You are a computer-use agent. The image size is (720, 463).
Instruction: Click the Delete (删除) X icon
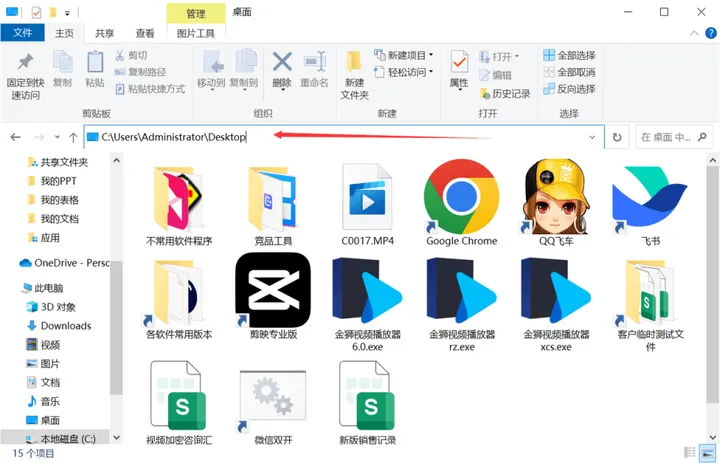pyautogui.click(x=282, y=62)
